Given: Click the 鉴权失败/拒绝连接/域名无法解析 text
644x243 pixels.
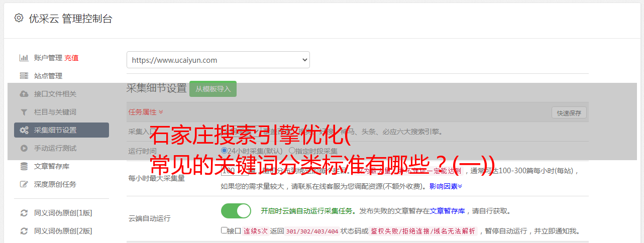Looking at the screenshot, I should tap(423, 231).
